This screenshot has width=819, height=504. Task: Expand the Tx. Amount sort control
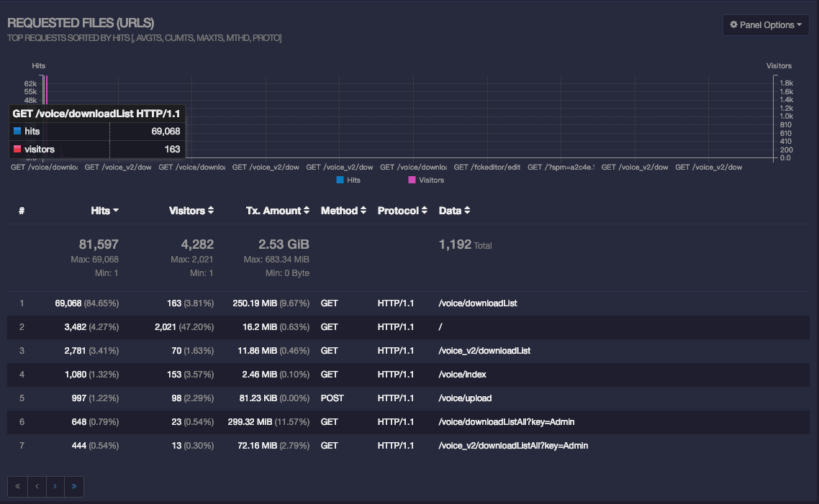pos(307,210)
